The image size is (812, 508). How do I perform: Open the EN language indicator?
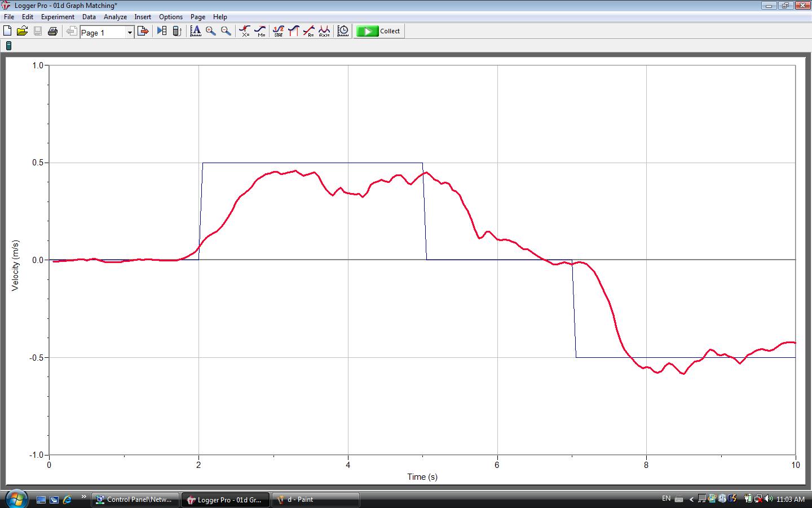coord(665,499)
